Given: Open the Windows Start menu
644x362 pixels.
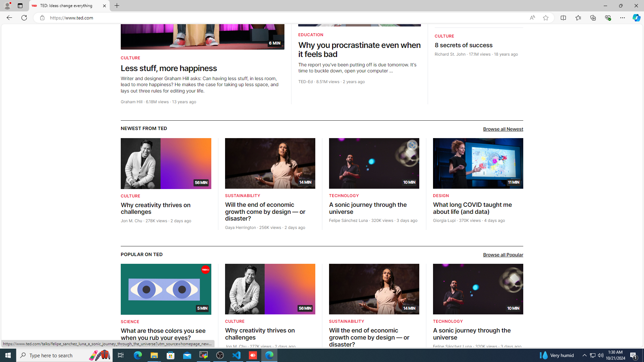Looking at the screenshot, I should tap(8, 355).
